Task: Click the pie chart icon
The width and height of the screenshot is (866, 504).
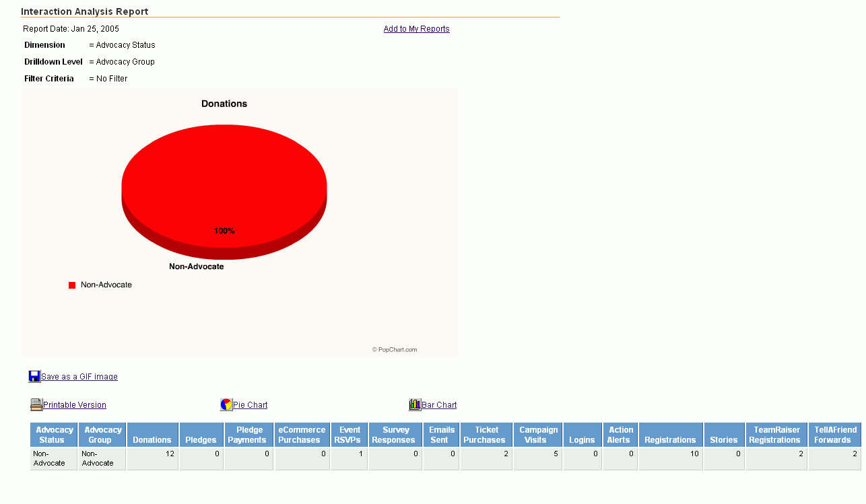Action: point(226,404)
